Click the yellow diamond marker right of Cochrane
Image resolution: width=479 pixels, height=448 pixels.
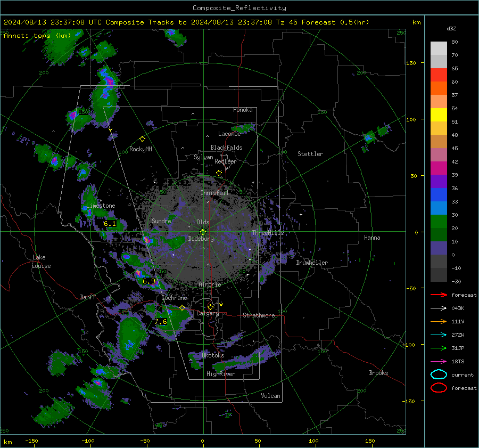point(183,307)
